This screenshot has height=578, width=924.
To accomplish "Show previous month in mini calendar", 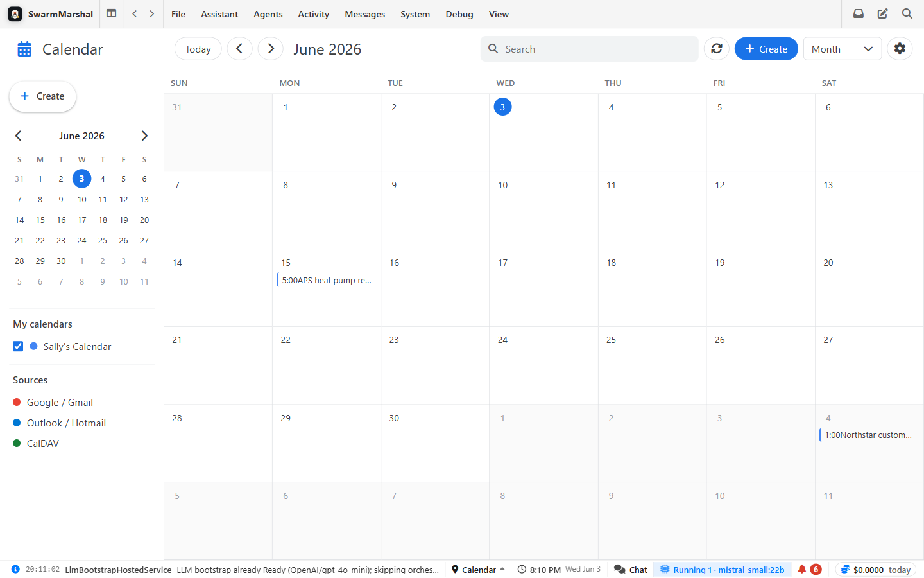I will (x=18, y=136).
